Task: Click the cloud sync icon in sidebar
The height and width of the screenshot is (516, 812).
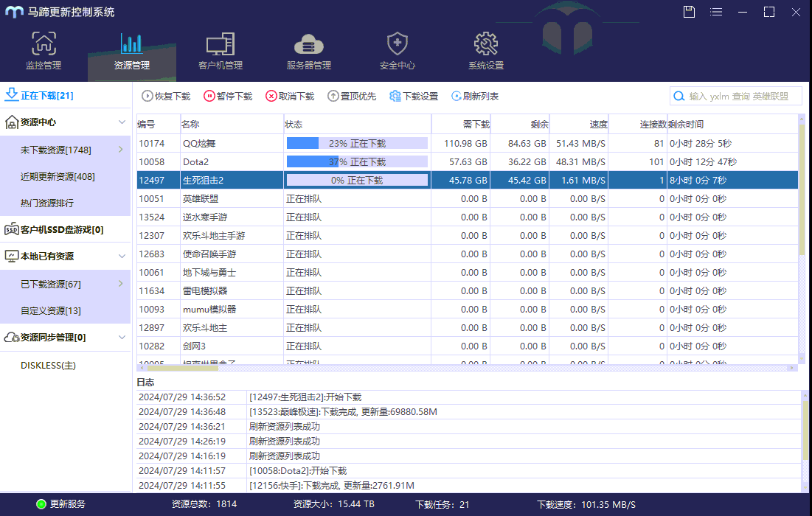Action: point(11,338)
